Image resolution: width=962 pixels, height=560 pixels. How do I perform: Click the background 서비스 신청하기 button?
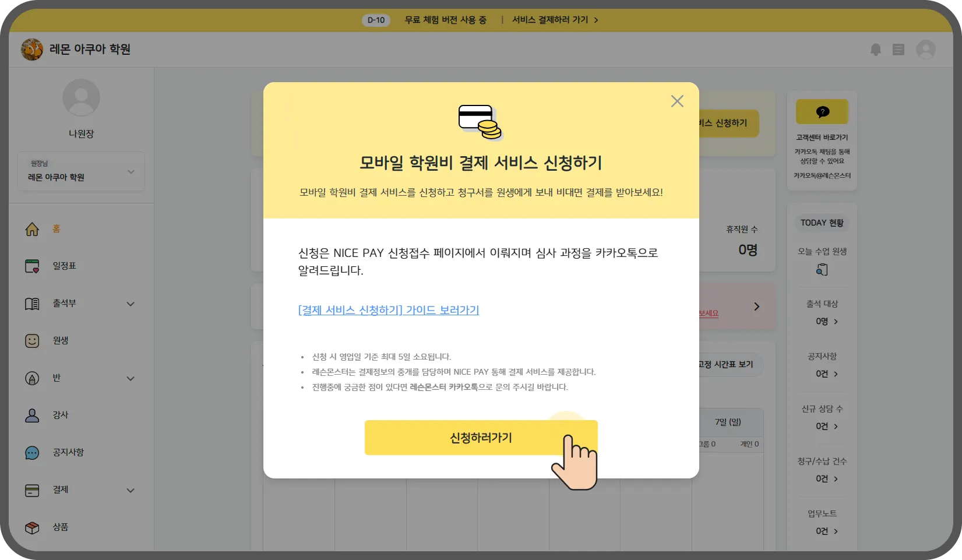(729, 123)
